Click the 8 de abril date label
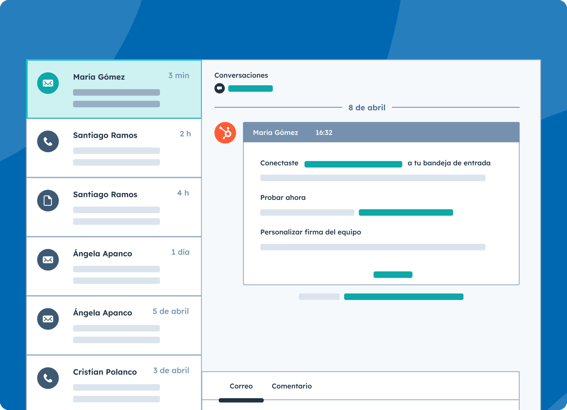This screenshot has height=410, width=567. pyautogui.click(x=367, y=108)
